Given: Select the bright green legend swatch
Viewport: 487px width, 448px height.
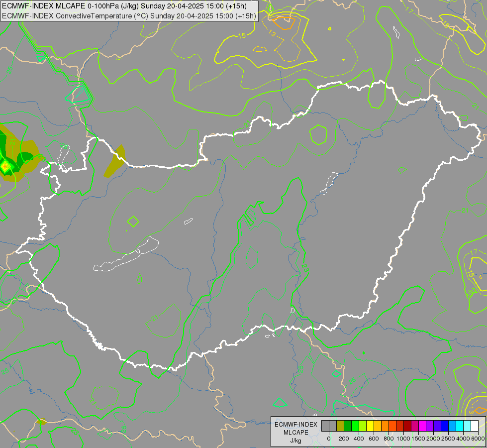Looking at the screenshot, I should tap(355, 426).
